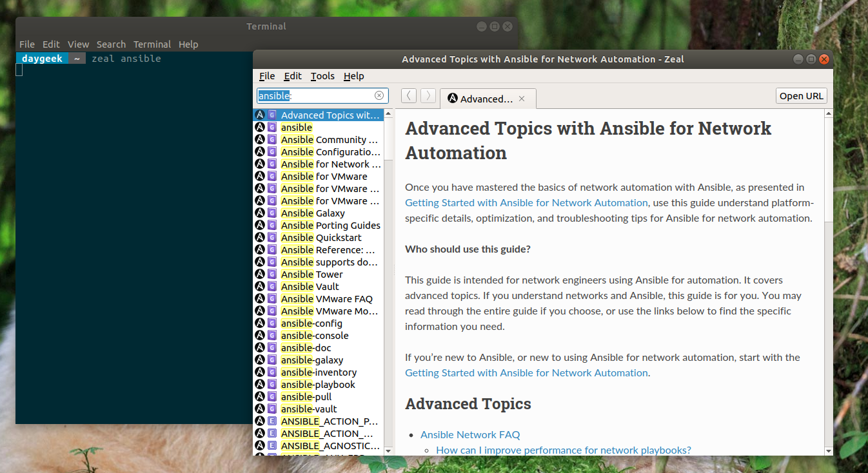Open the File menu in Zeal
868x473 pixels.
pos(267,75)
